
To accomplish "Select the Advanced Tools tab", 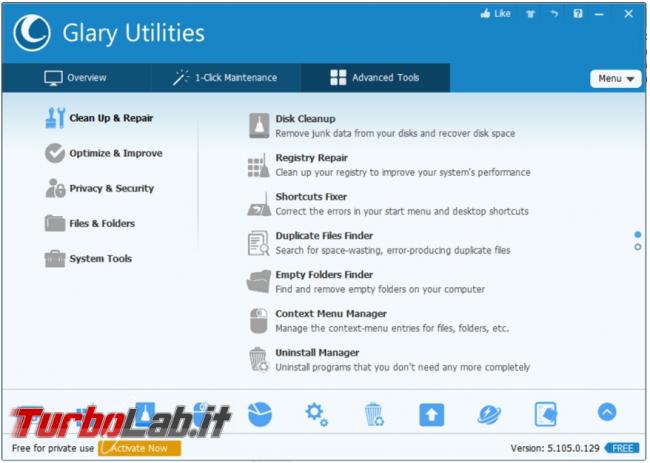I will pos(375,78).
